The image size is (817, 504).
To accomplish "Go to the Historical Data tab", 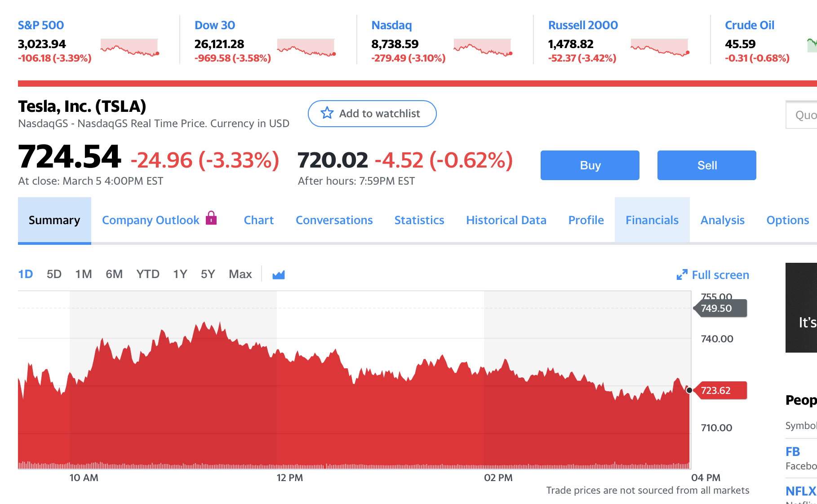I will coord(506,220).
